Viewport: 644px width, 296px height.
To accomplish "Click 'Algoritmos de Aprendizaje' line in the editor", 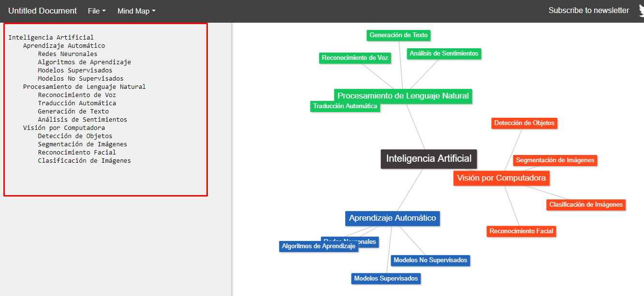I will [84, 62].
